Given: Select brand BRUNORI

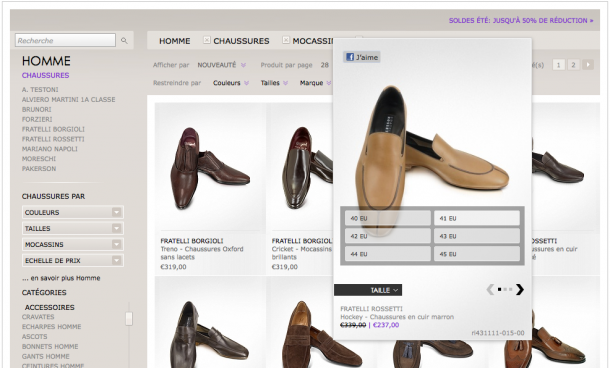Looking at the screenshot, I should (x=37, y=109).
